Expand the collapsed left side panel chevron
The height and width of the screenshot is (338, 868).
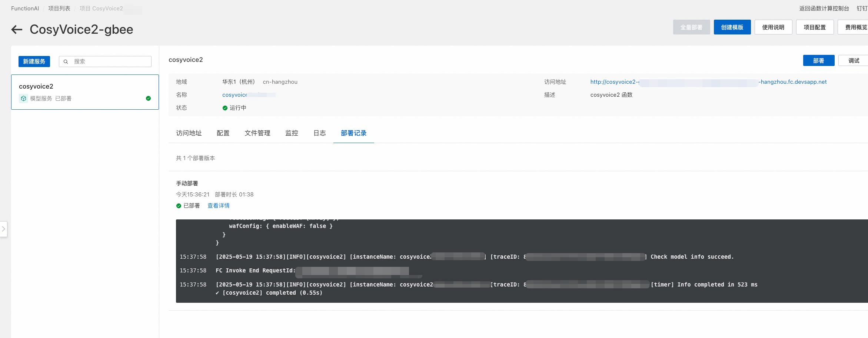[3, 229]
